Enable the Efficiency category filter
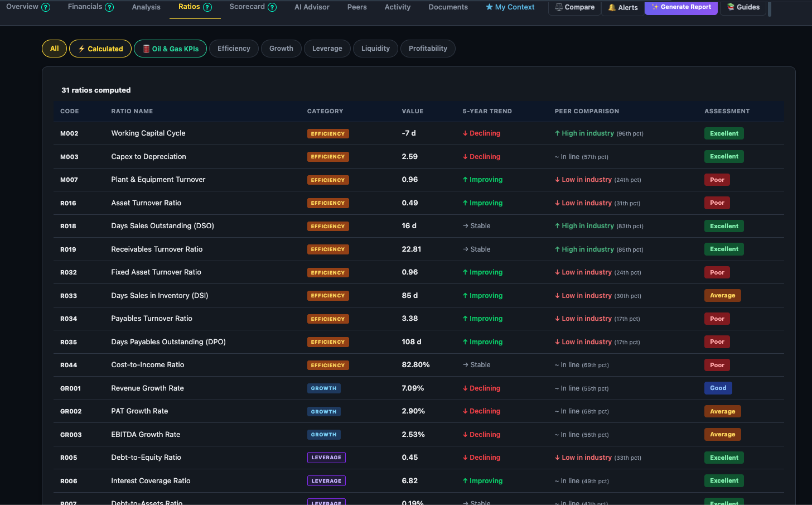Viewport: 812px width, 505px height. [x=234, y=49]
